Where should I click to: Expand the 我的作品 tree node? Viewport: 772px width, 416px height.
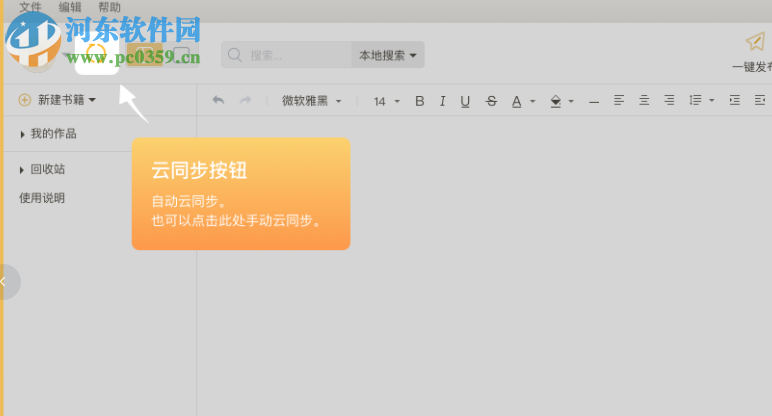pos(22,134)
